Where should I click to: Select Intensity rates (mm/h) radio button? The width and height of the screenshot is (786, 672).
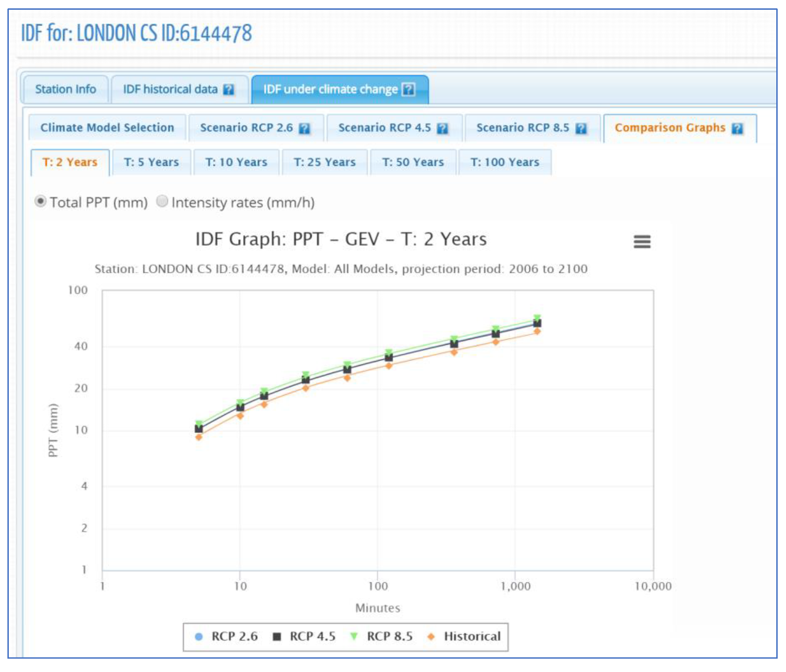pyautogui.click(x=162, y=201)
